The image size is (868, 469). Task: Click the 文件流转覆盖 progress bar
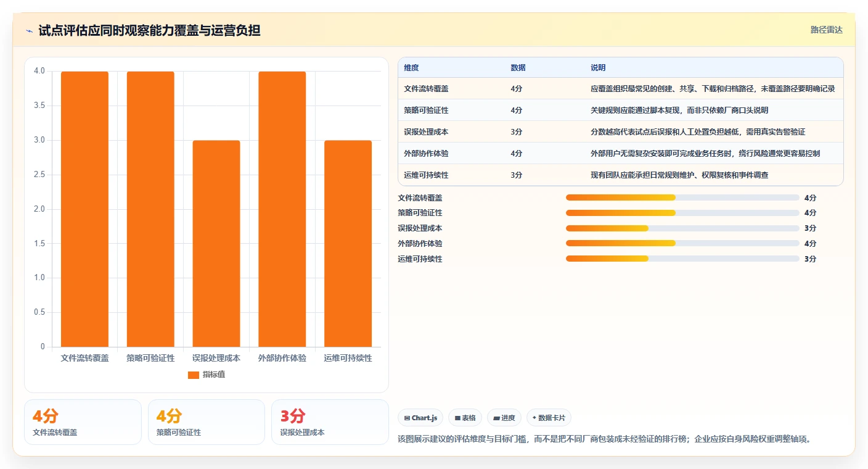682,197
